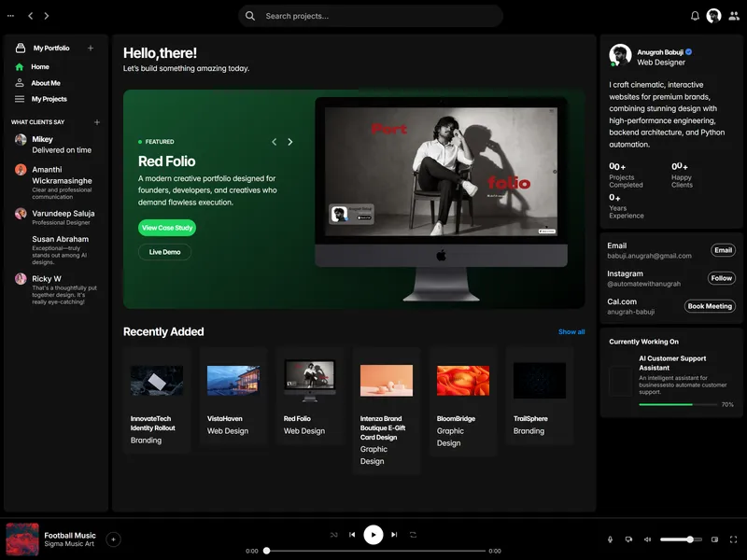Open Intenza Brand Boutique E-Gift card

tap(387, 411)
